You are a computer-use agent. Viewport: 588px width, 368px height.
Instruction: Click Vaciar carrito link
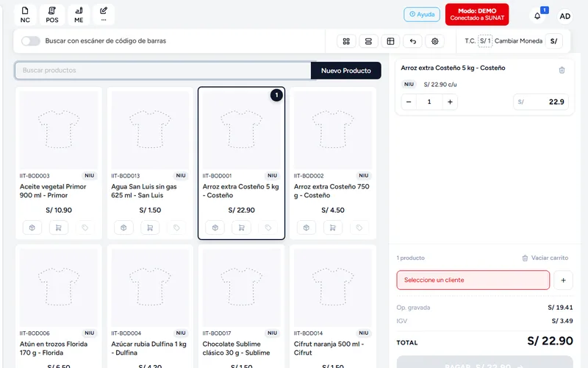click(x=545, y=258)
